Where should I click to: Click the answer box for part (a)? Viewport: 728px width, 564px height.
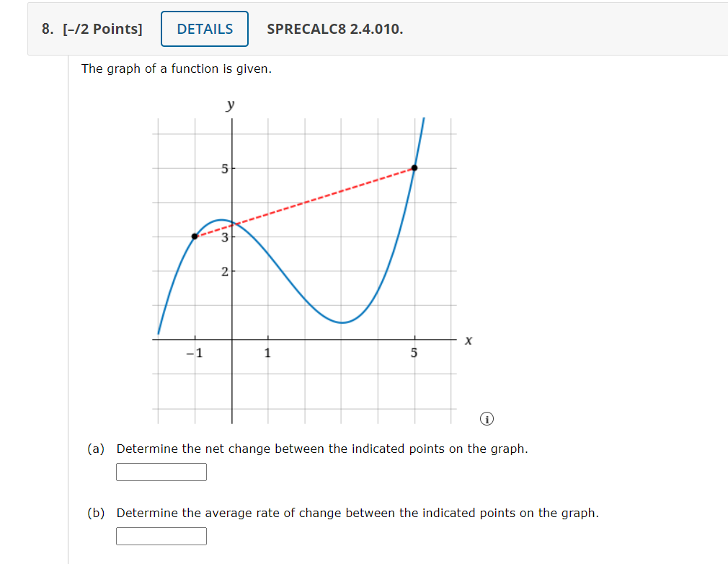(161, 472)
